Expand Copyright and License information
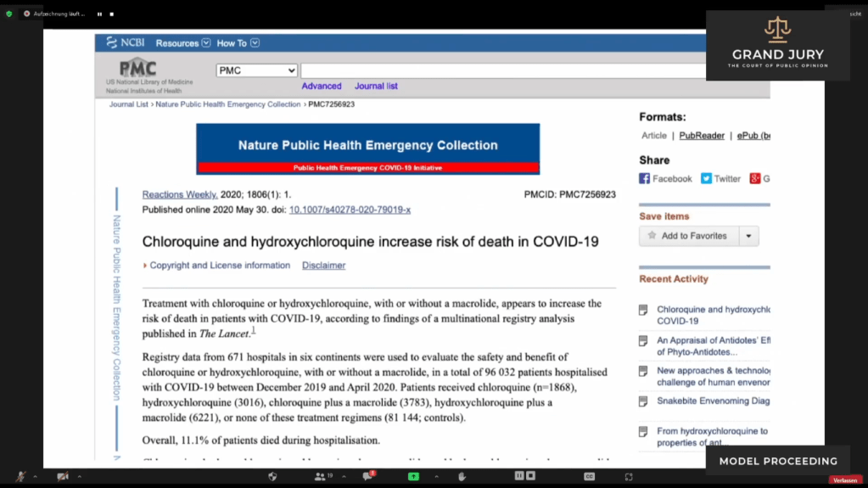This screenshot has height=488, width=868. [x=218, y=266]
